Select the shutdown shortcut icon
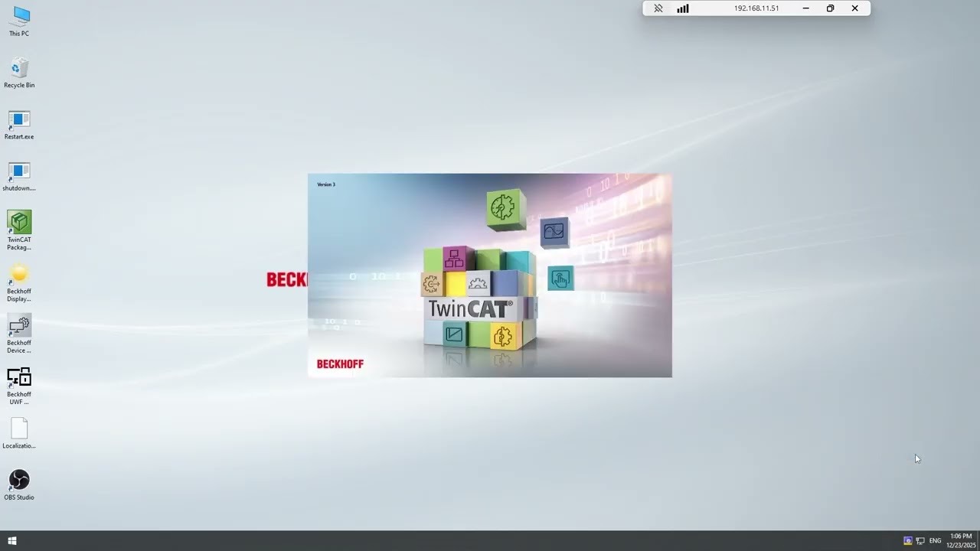Viewport: 980px width, 551px height. (x=19, y=177)
